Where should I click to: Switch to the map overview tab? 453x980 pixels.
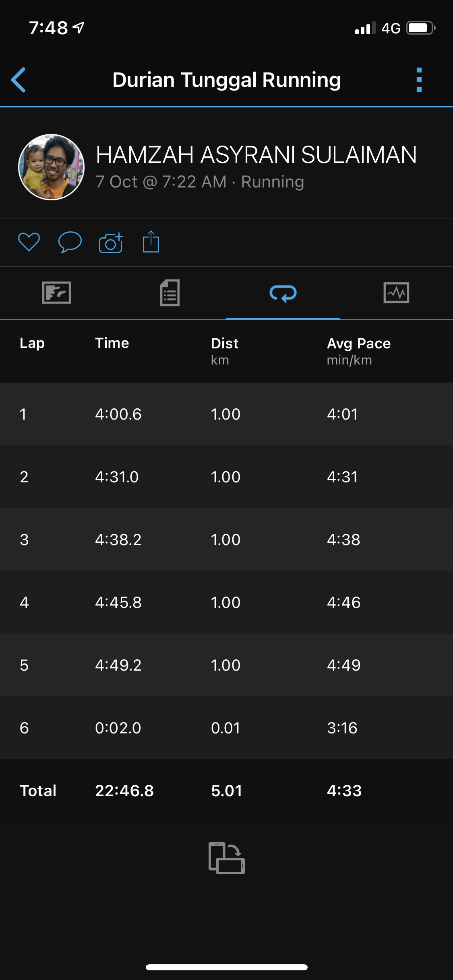(57, 292)
